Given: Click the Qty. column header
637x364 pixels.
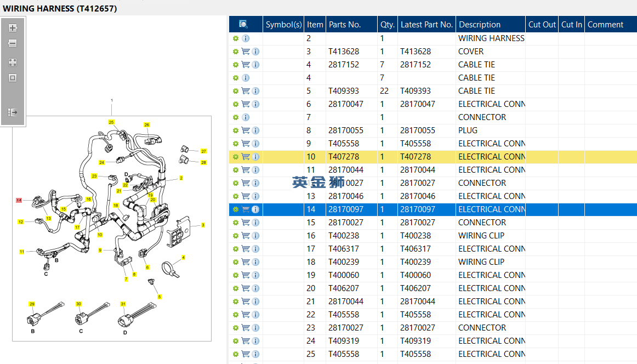Looking at the screenshot, I should click(387, 25).
